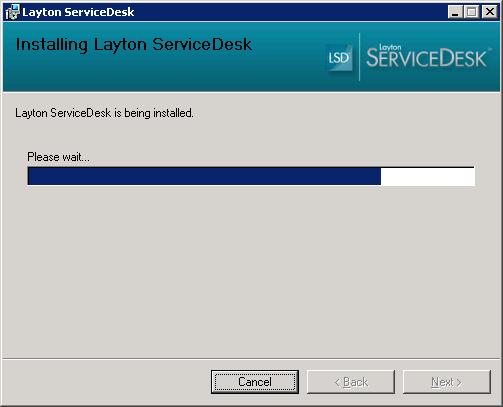The image size is (503, 407).
Task: Click the disabled Back button
Action: [x=351, y=382]
